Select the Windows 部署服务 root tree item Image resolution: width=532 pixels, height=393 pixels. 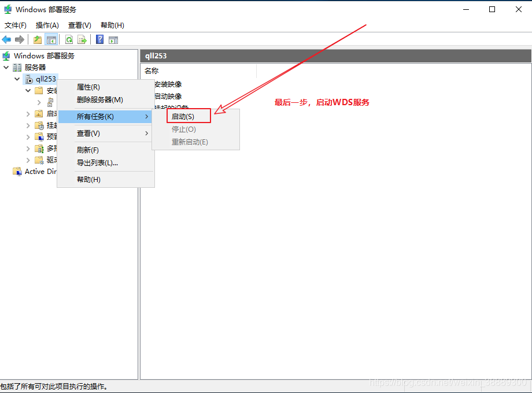coord(44,56)
